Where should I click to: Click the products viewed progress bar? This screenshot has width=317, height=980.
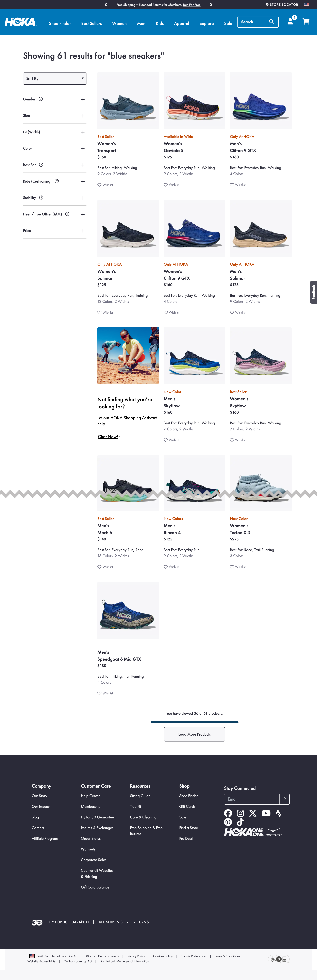195,722
